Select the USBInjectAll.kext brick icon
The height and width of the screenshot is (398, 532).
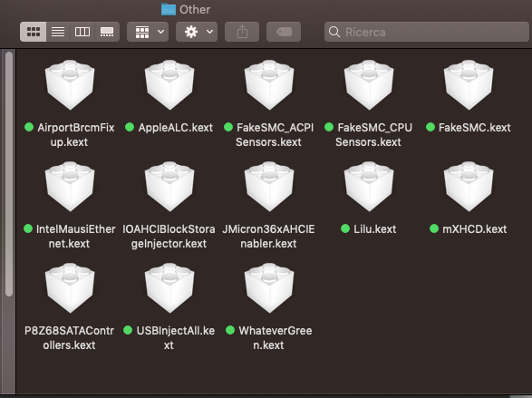pos(169,287)
